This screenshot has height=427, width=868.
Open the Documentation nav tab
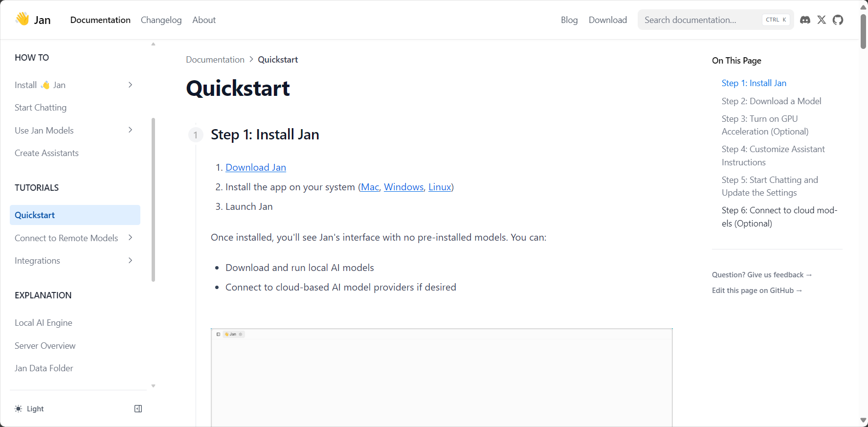(100, 20)
